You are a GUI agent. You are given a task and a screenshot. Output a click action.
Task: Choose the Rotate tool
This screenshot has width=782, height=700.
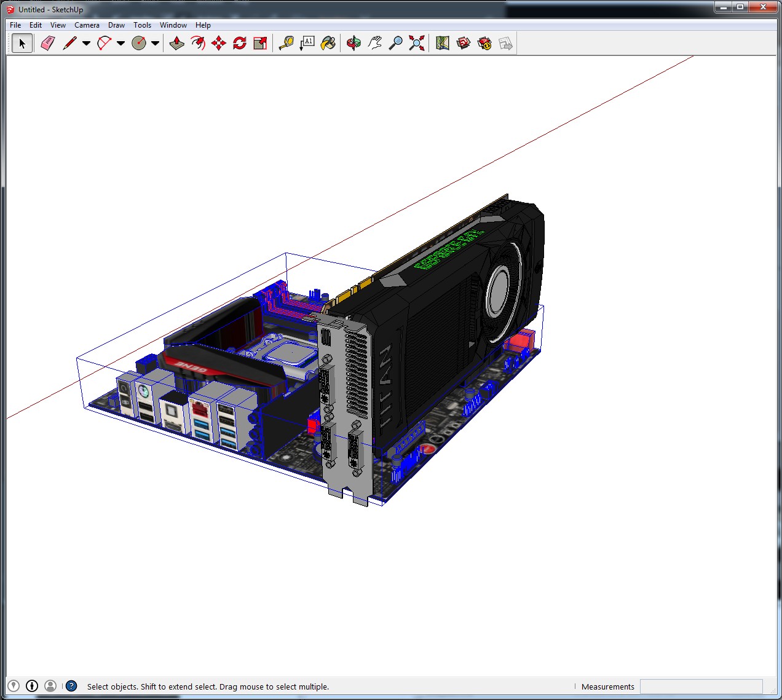tap(240, 43)
